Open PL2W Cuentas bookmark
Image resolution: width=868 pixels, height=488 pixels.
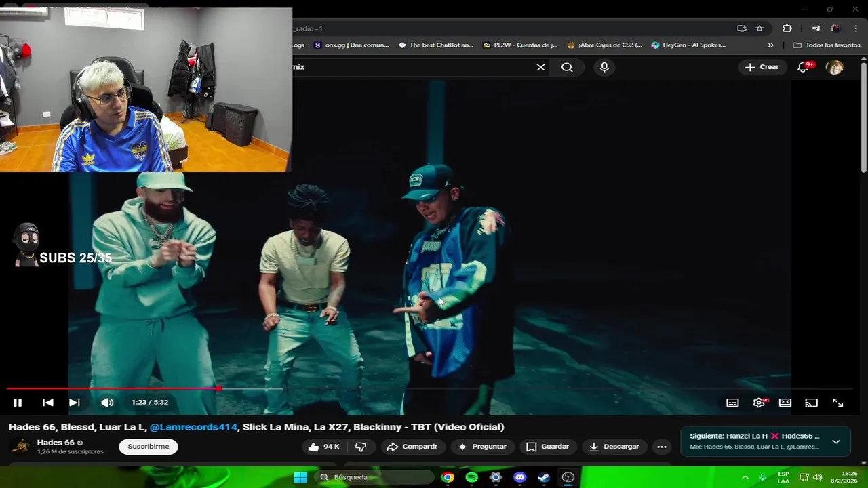click(519, 45)
